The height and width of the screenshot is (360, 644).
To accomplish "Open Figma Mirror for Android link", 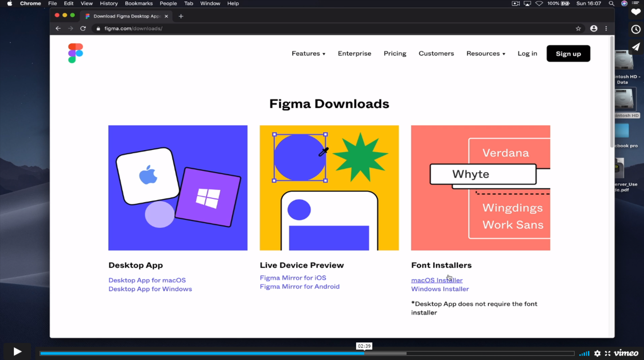I will 300,287.
